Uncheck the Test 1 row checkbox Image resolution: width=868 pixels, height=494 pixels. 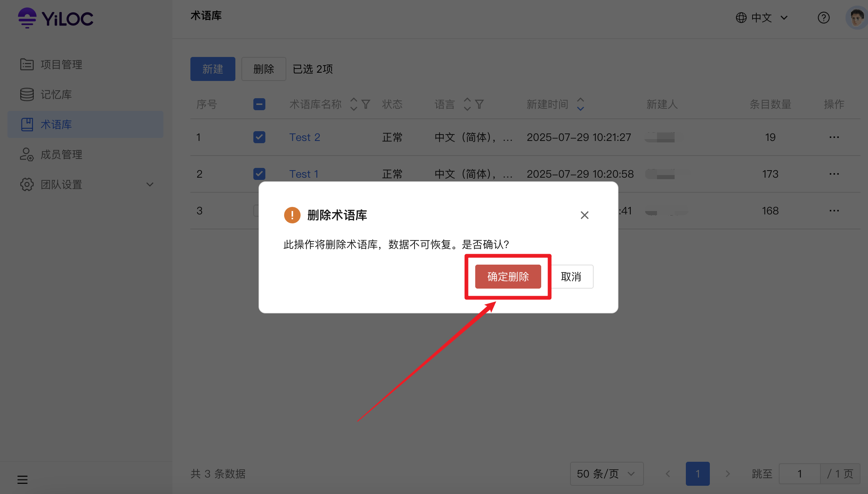259,174
